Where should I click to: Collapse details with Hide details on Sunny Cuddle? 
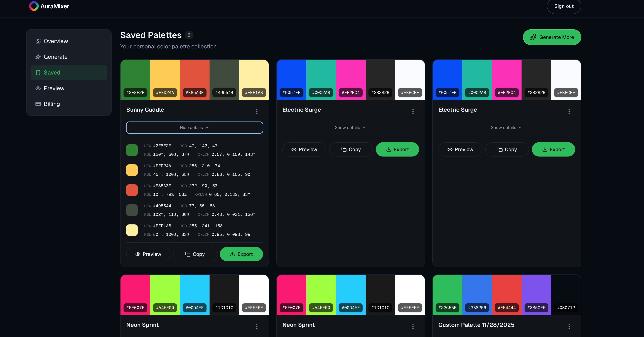coord(194,127)
